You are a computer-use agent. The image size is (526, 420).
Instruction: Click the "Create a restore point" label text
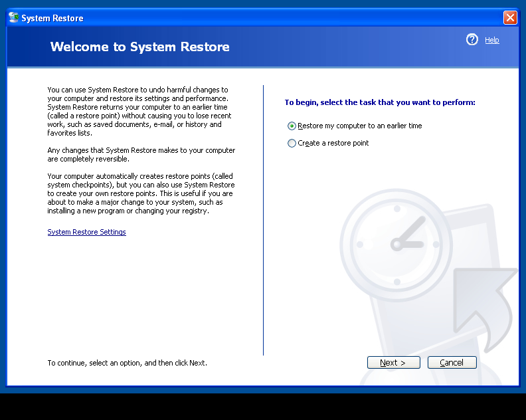(333, 143)
